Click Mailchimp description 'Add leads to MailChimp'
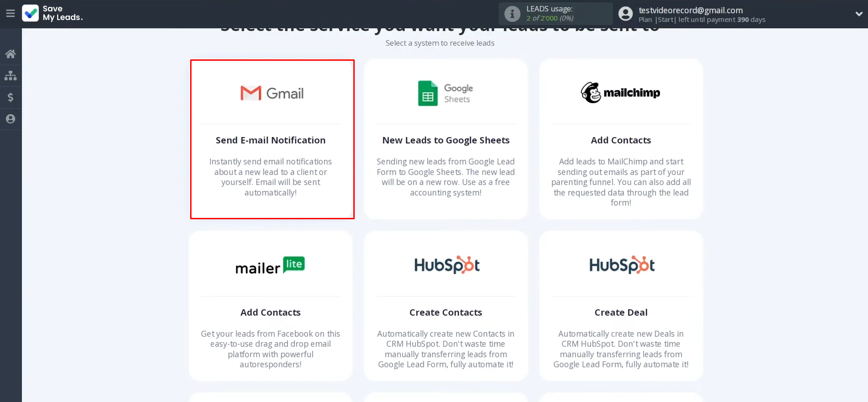 pos(621,182)
